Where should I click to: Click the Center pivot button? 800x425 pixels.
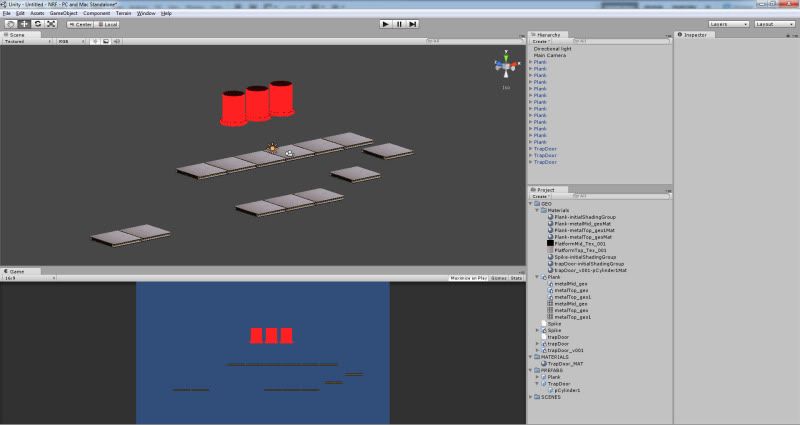[x=81, y=23]
